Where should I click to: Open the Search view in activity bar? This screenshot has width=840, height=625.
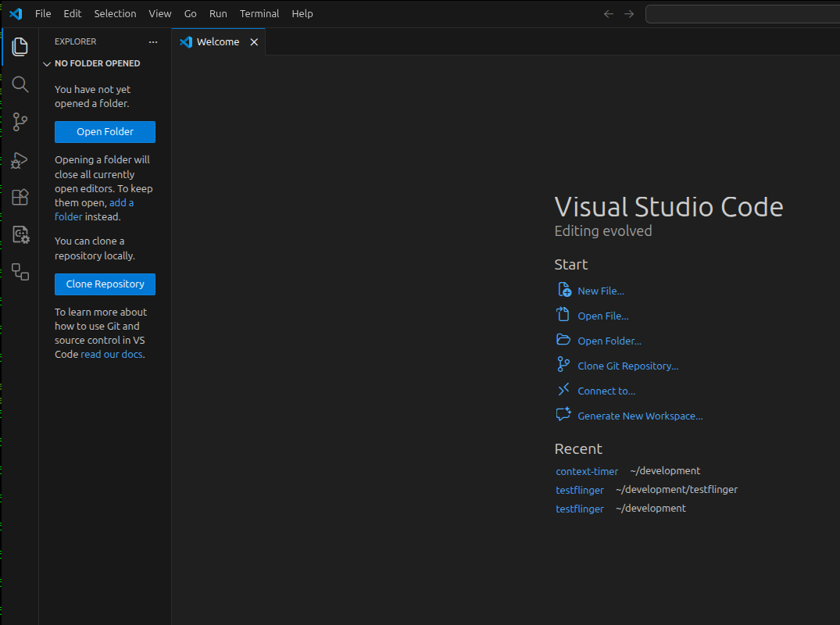tap(20, 84)
